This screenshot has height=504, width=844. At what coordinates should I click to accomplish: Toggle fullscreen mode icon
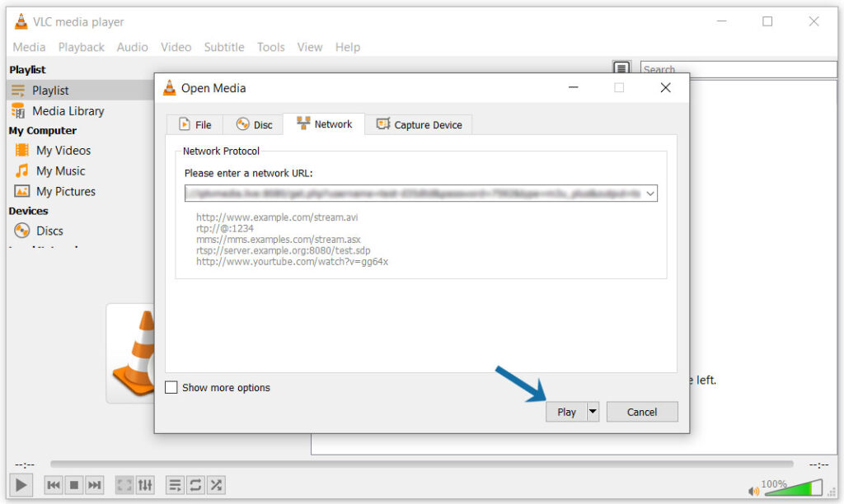124,485
